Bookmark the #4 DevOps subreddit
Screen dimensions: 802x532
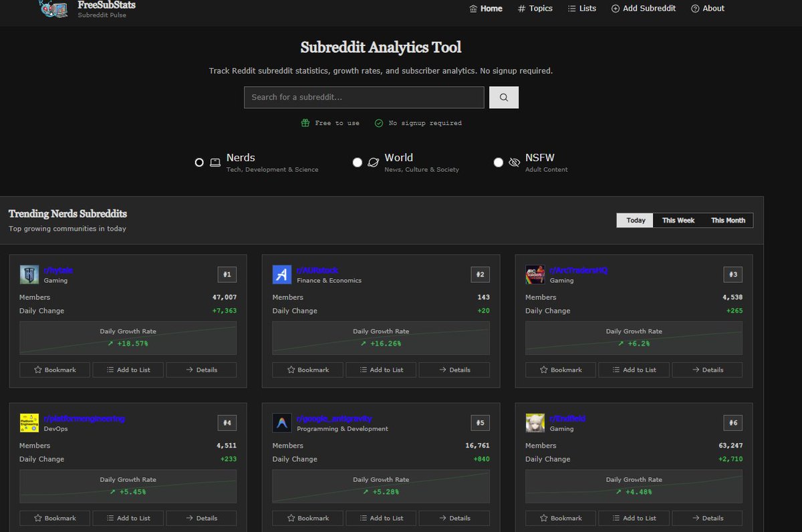click(55, 518)
